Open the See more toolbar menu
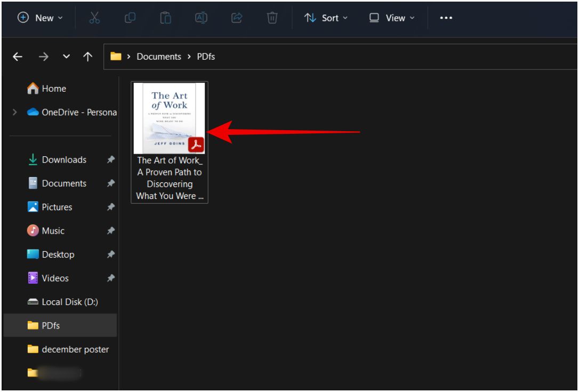The width and height of the screenshot is (579, 392). (x=446, y=18)
